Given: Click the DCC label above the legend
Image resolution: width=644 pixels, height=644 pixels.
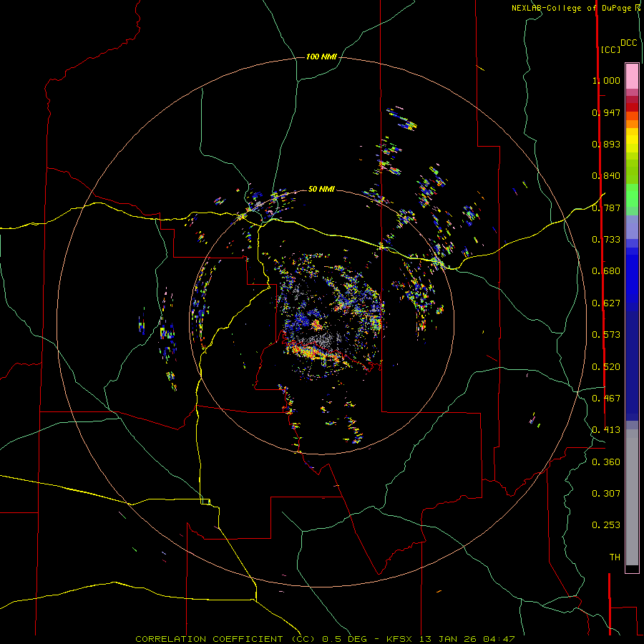Looking at the screenshot, I should point(629,43).
